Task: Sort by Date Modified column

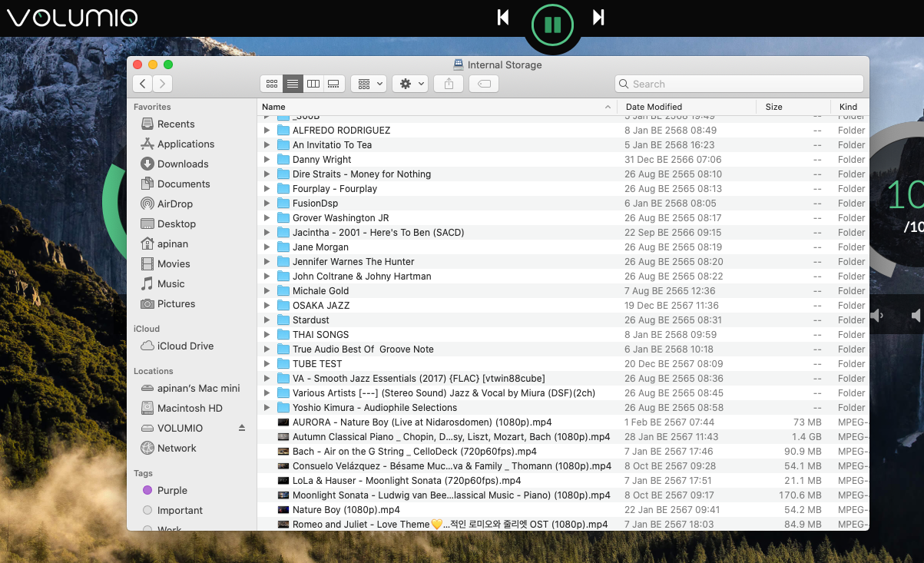Action: pyautogui.click(x=687, y=107)
